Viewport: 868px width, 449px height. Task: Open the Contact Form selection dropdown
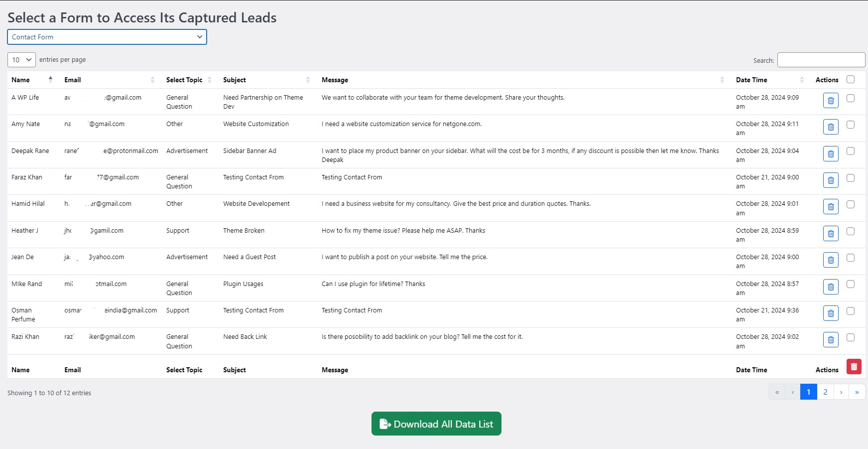[x=107, y=37]
